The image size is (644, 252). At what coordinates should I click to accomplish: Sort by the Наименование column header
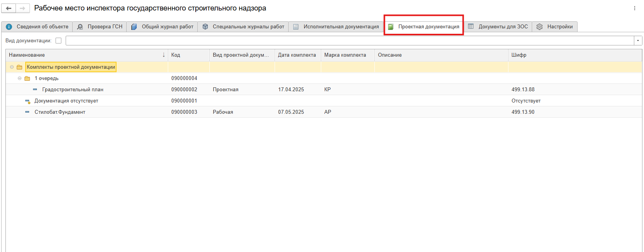(x=27, y=55)
